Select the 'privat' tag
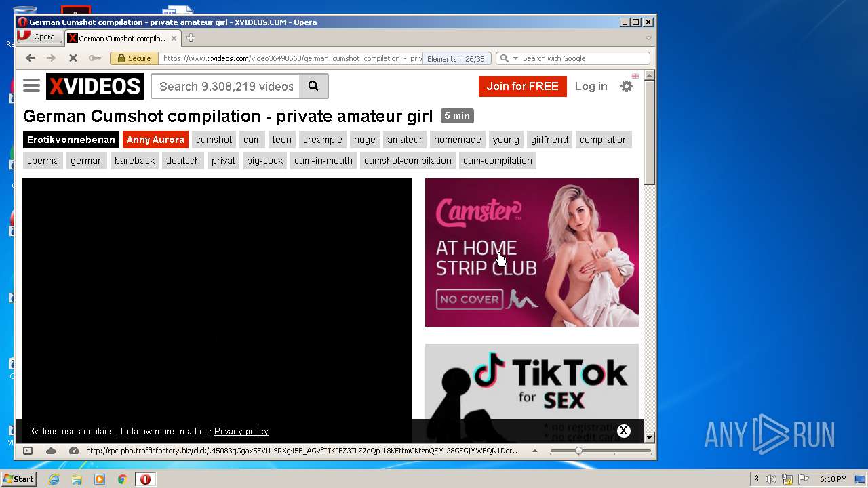Screen dimensions: 868x488 click(x=223, y=161)
